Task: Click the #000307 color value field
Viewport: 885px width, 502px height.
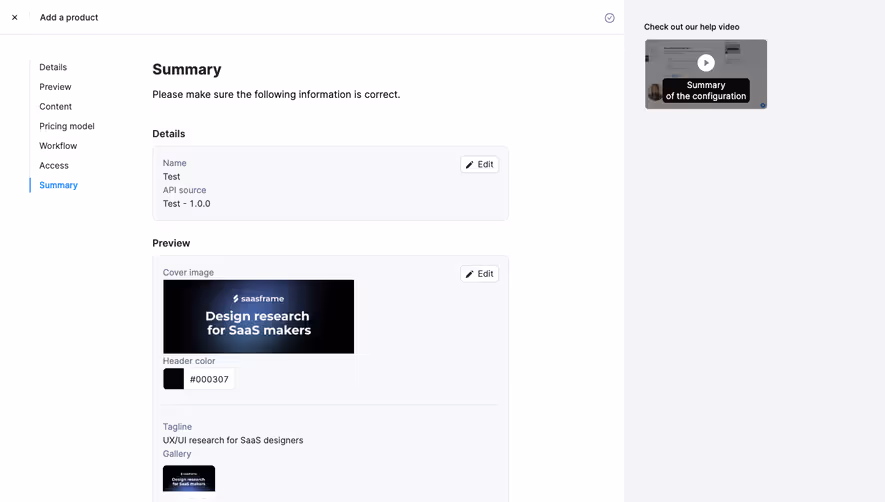Action: 209,379
